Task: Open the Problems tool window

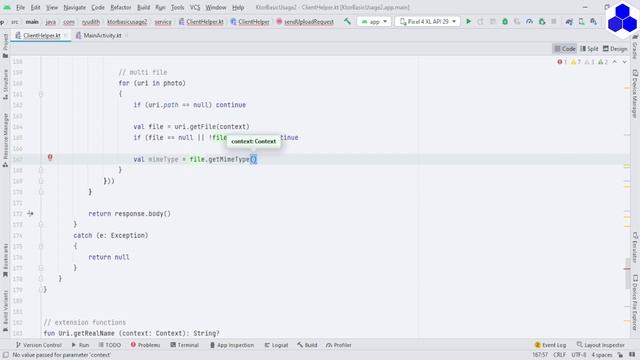Action: click(x=146, y=345)
